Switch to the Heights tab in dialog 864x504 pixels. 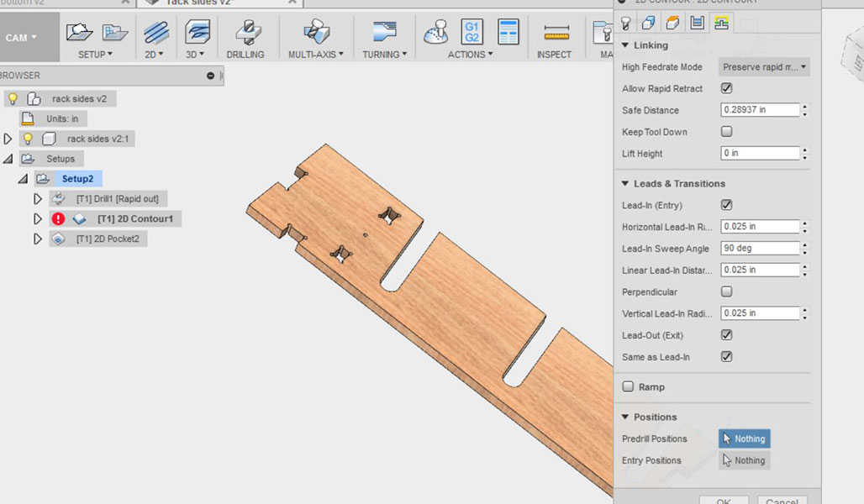click(x=673, y=24)
